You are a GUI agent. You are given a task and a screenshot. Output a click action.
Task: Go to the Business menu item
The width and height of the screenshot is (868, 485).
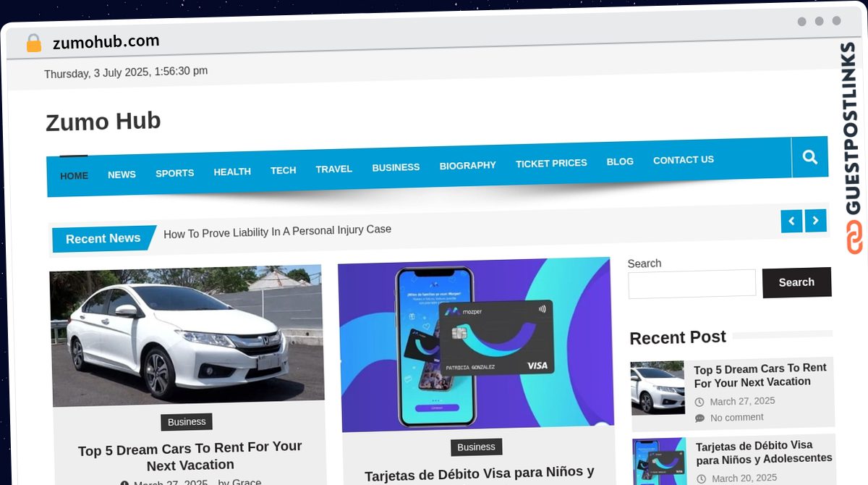pos(396,167)
